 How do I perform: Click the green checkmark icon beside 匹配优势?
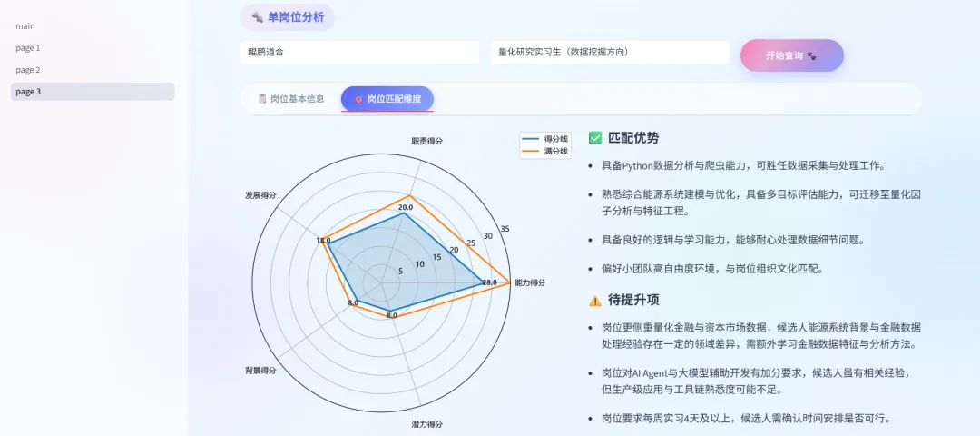click(595, 138)
